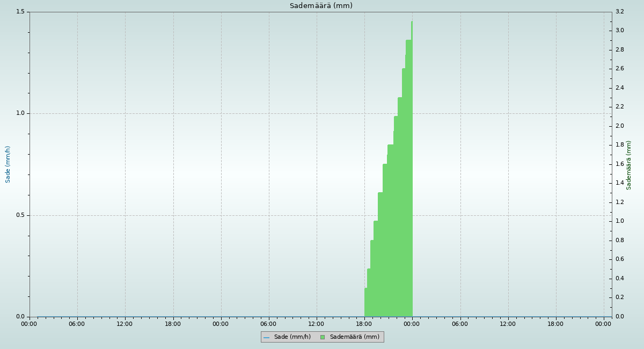Viewport: 644px width, 349px height.
Task: Click the blue line icon in legend
Action: click(x=266, y=337)
